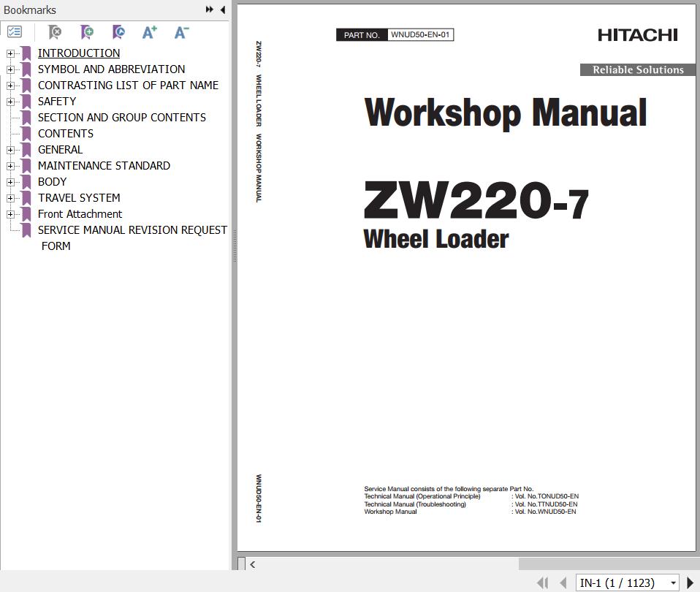Click the CONTRASTING LIST bookmark ribbon icon
The width and height of the screenshot is (700, 592).
[x=26, y=86]
